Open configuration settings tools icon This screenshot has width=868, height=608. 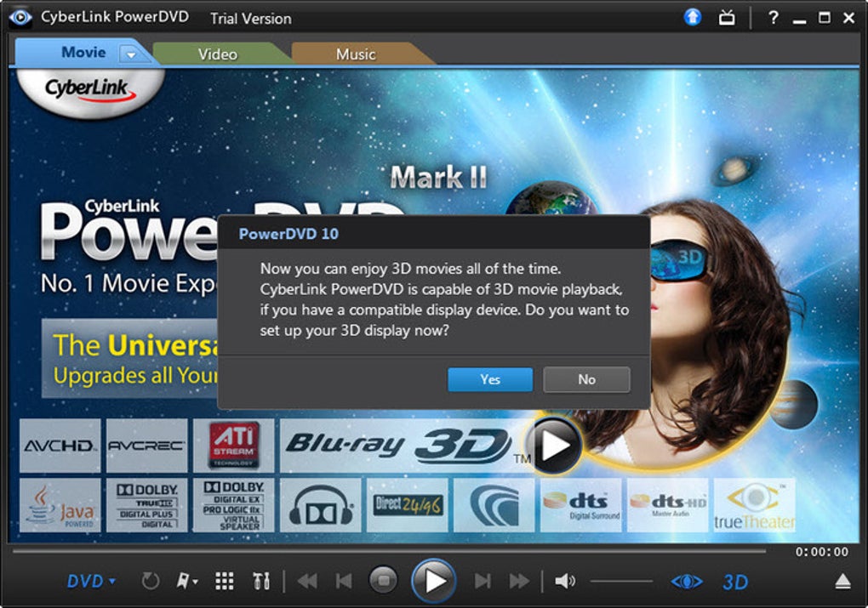pyautogui.click(x=261, y=582)
